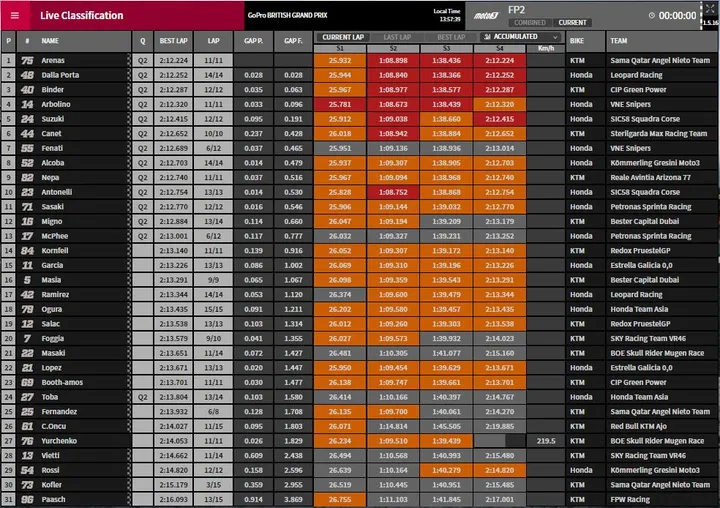This screenshot has width=720, height=508.
Task: Open the row options dots for Foggia
Action: click(129, 339)
